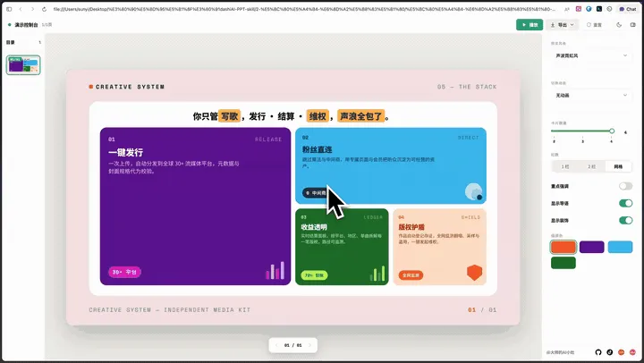This screenshot has width=644, height=363.
Task: Click the bar chart icon on purple card
Action: coord(275,270)
